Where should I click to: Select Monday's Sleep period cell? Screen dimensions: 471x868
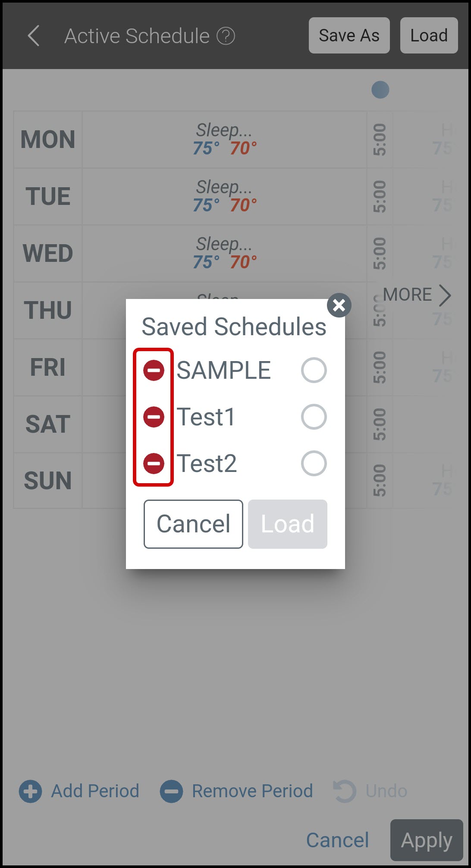[x=224, y=139]
